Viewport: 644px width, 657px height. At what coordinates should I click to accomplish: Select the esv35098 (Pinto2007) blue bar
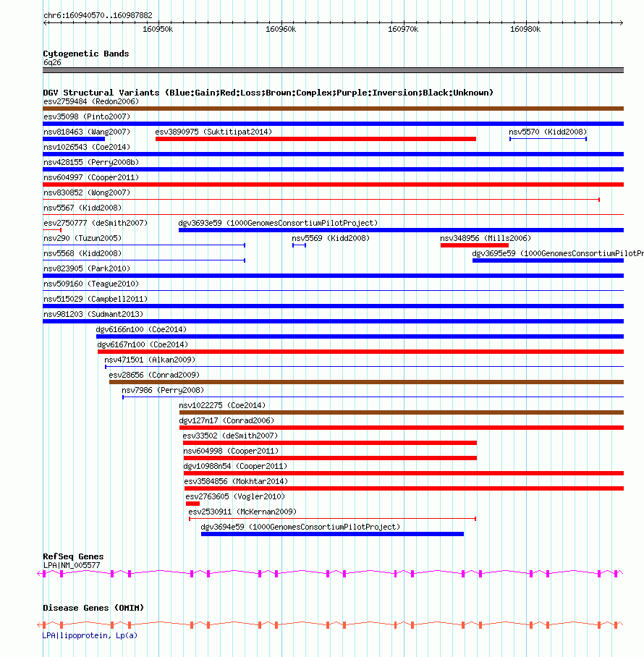click(x=333, y=124)
